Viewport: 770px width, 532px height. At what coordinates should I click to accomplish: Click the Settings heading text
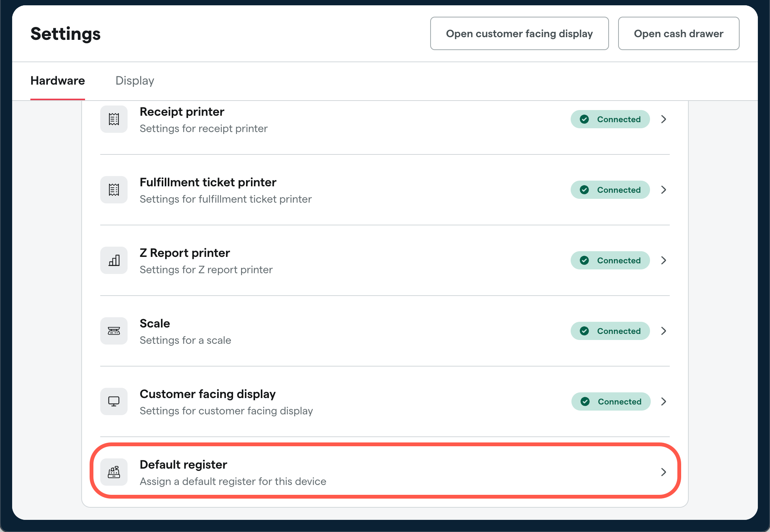pyautogui.click(x=65, y=34)
